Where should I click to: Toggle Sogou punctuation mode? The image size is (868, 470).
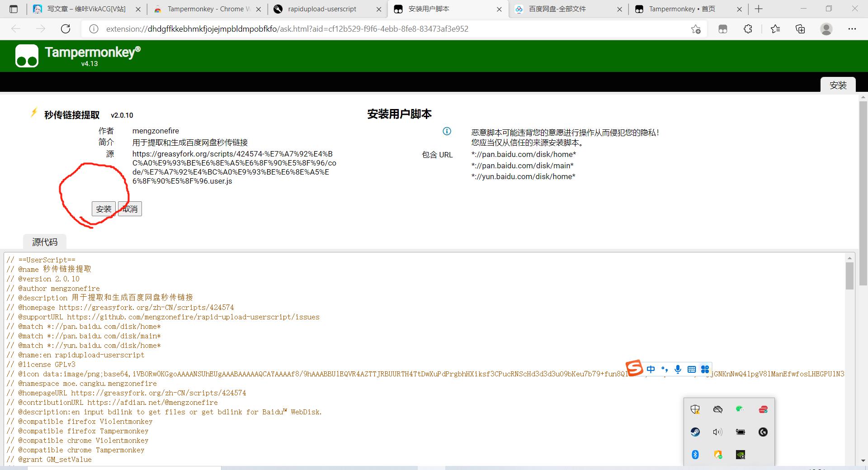(664, 369)
